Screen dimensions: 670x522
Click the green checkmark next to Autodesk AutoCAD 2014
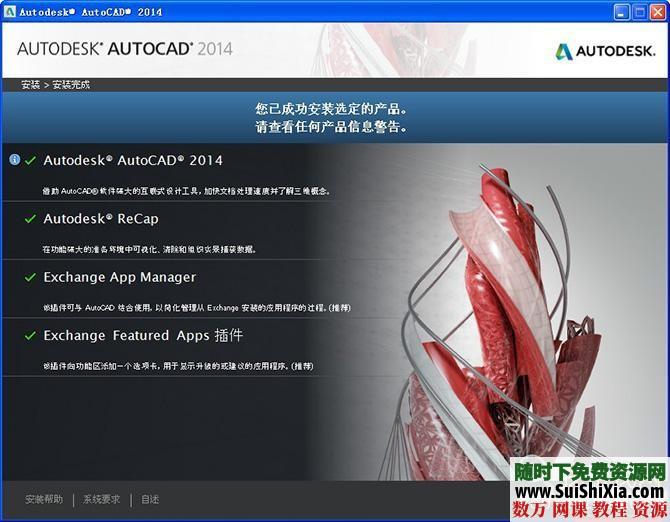(30, 161)
